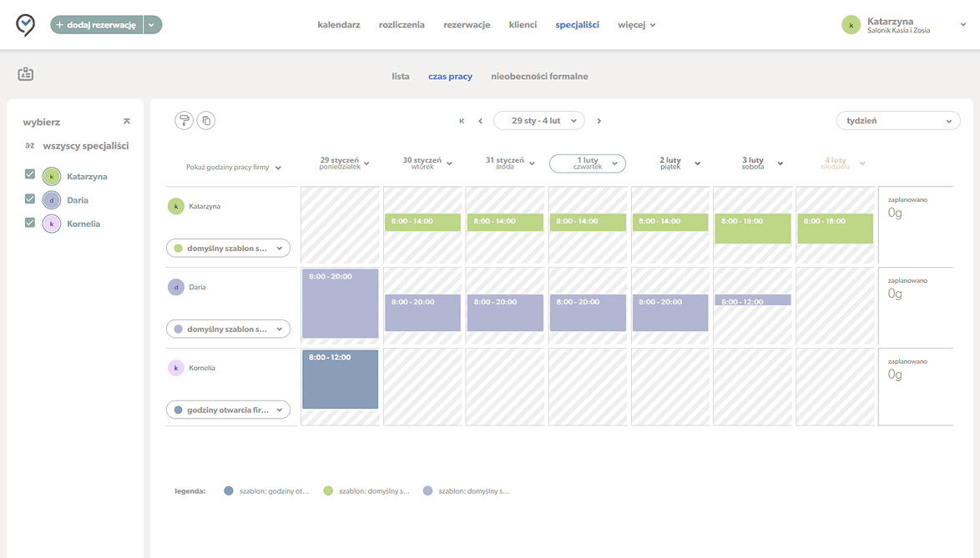The height and width of the screenshot is (558, 980).
Task: Go to next week arrow
Action: pyautogui.click(x=599, y=121)
